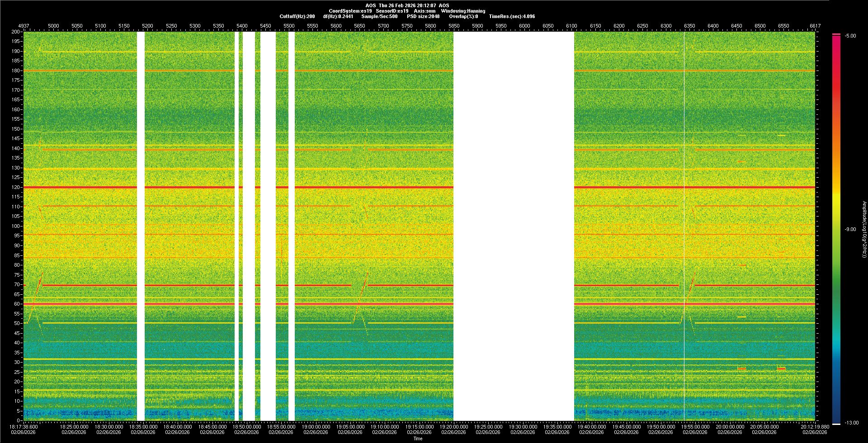Click the widest white data gap
868x443 pixels.
coord(514,226)
